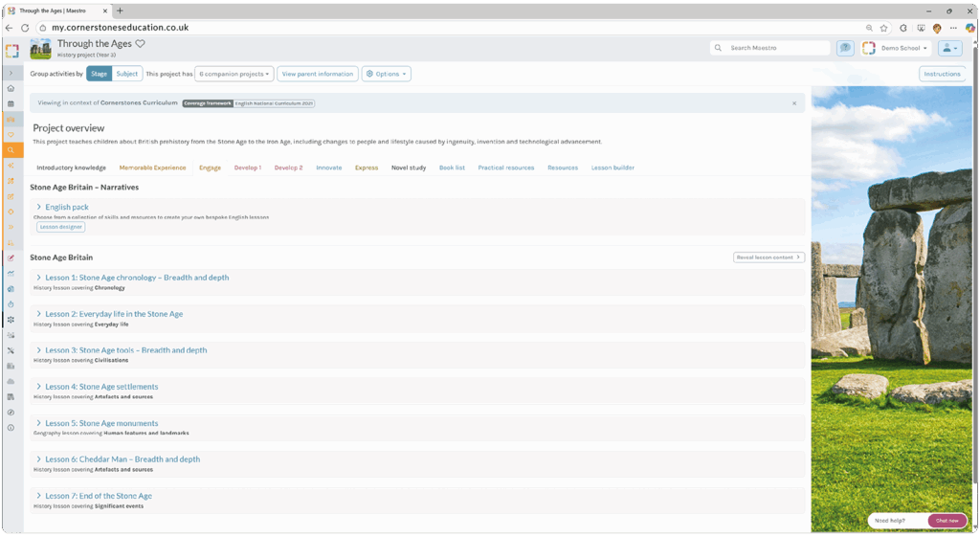The width and height of the screenshot is (980, 537).
Task: Click the info icon at sidebar bottom
Action: pyautogui.click(x=11, y=428)
